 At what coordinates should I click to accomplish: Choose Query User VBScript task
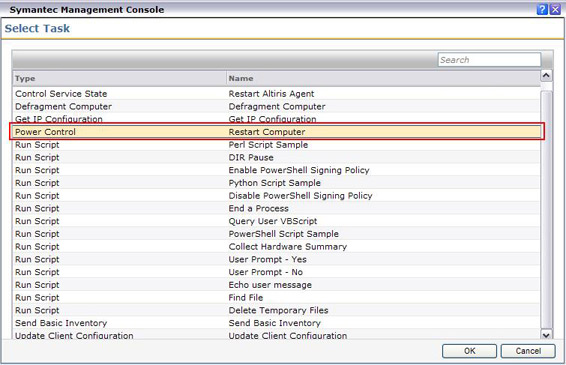coord(273,221)
